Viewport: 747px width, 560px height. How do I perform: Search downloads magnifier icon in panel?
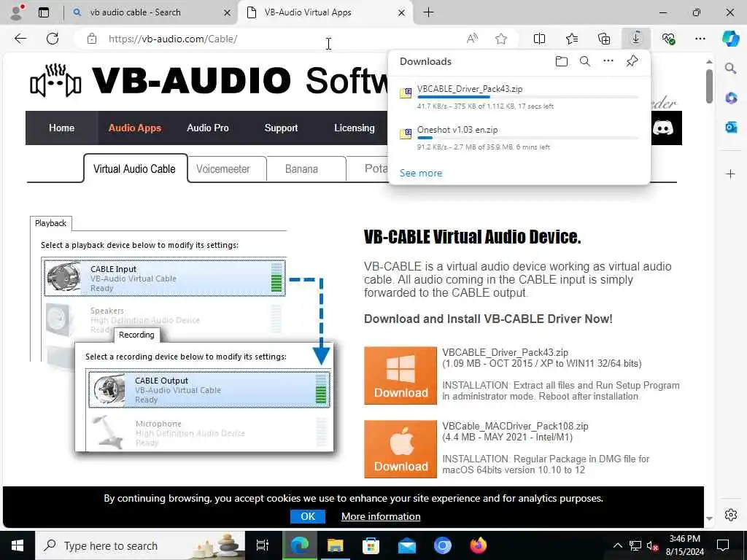pyautogui.click(x=585, y=61)
